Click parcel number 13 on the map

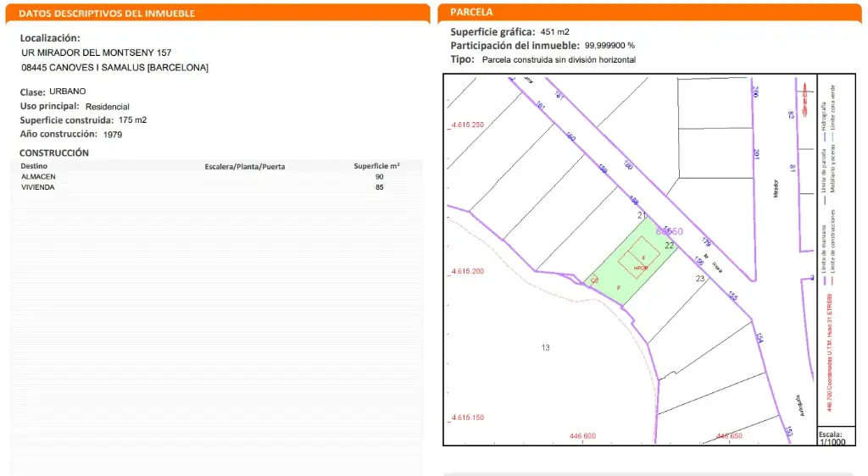click(x=545, y=347)
